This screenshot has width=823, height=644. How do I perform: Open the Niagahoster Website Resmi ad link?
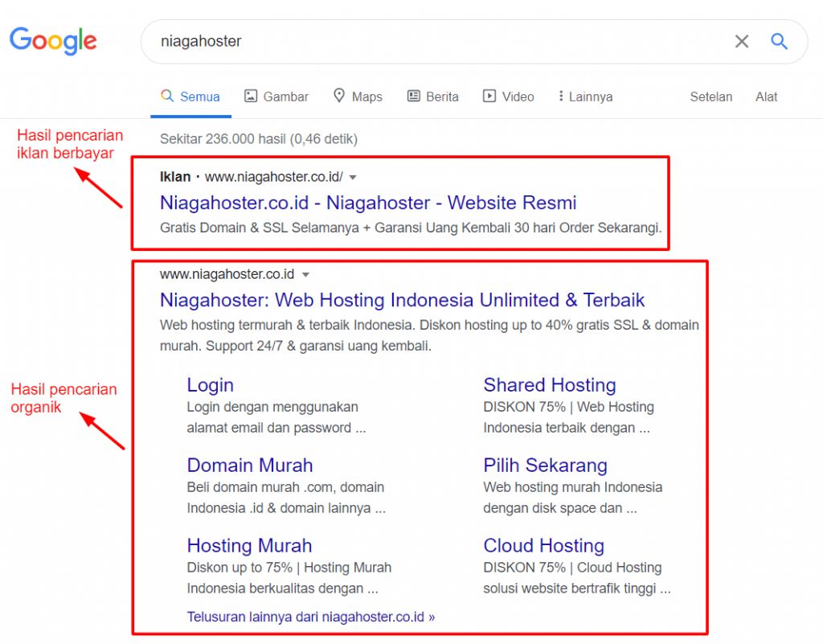[368, 203]
